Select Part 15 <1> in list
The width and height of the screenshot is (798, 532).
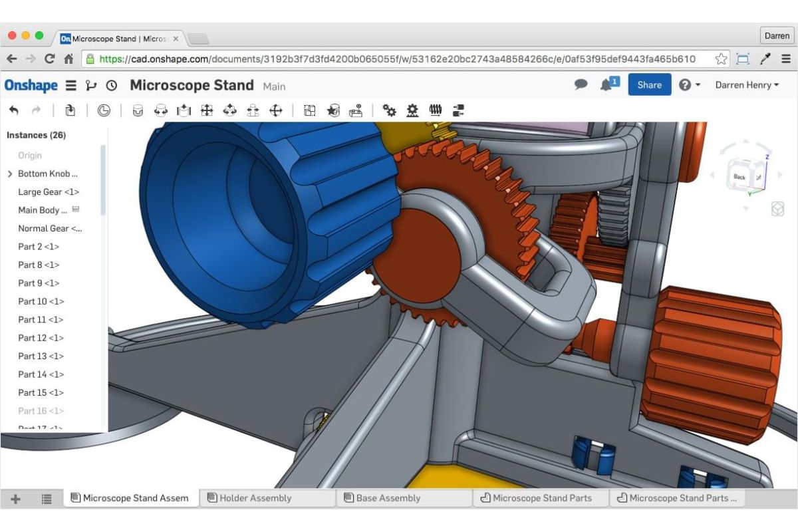[x=41, y=393]
